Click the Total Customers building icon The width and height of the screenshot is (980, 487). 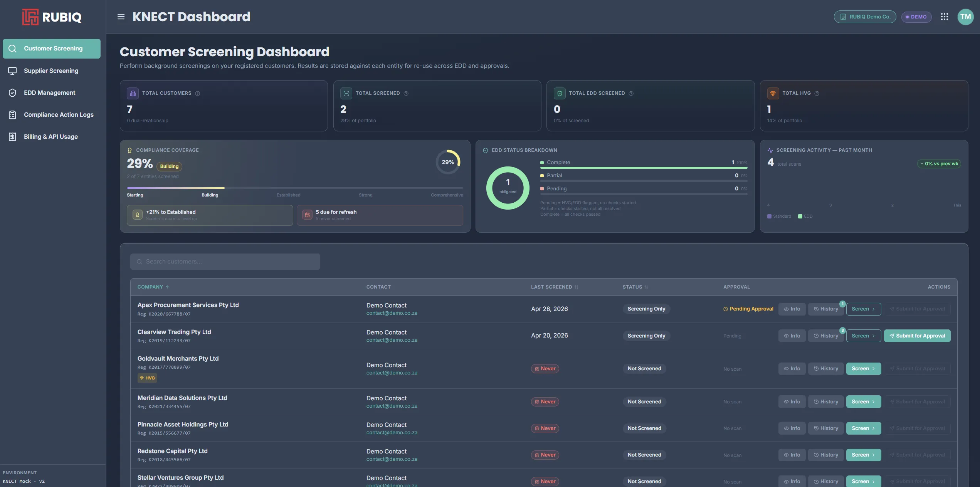coord(133,93)
